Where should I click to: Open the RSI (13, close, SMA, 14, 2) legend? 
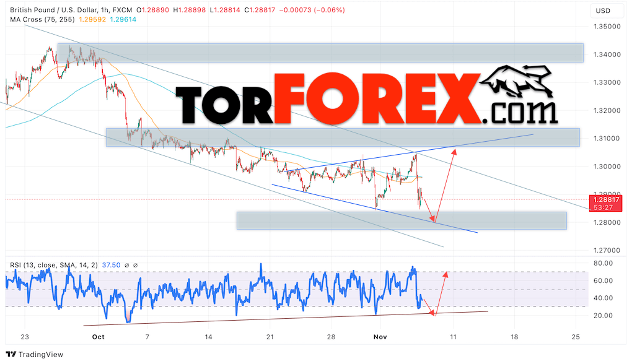[54, 266]
